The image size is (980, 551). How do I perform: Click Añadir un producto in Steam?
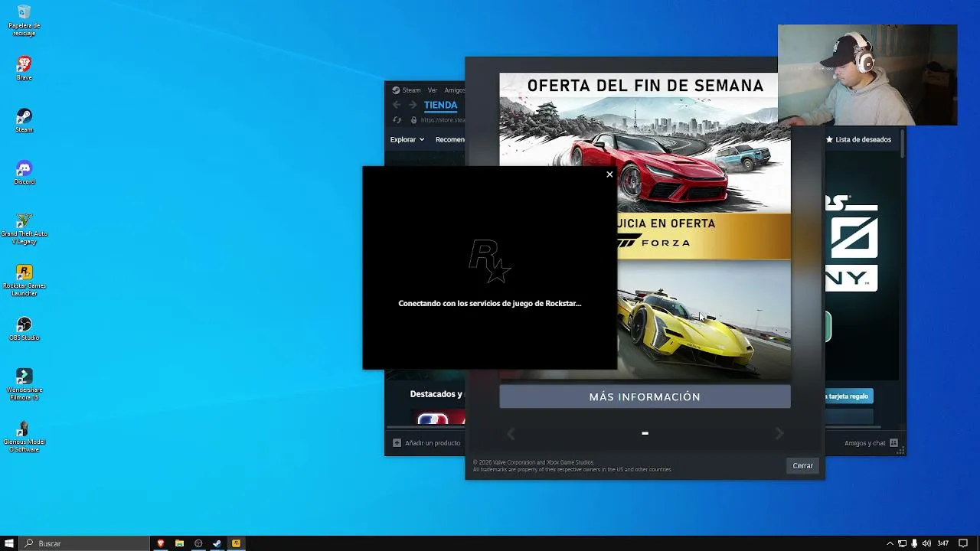point(426,442)
